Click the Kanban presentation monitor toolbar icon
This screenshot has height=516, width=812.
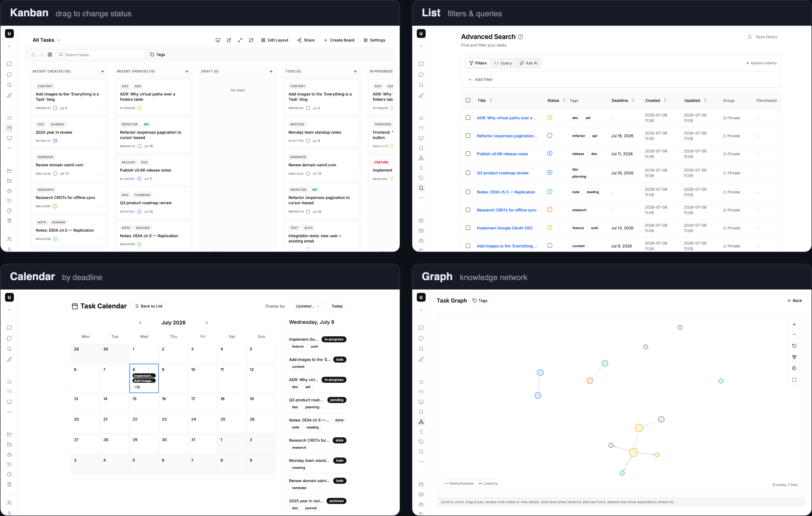point(218,40)
